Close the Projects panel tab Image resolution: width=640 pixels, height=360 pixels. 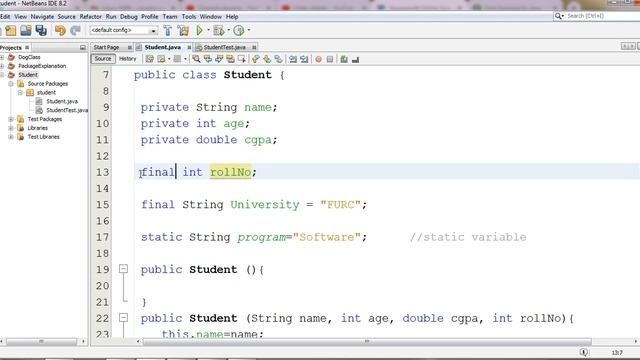tap(27, 47)
